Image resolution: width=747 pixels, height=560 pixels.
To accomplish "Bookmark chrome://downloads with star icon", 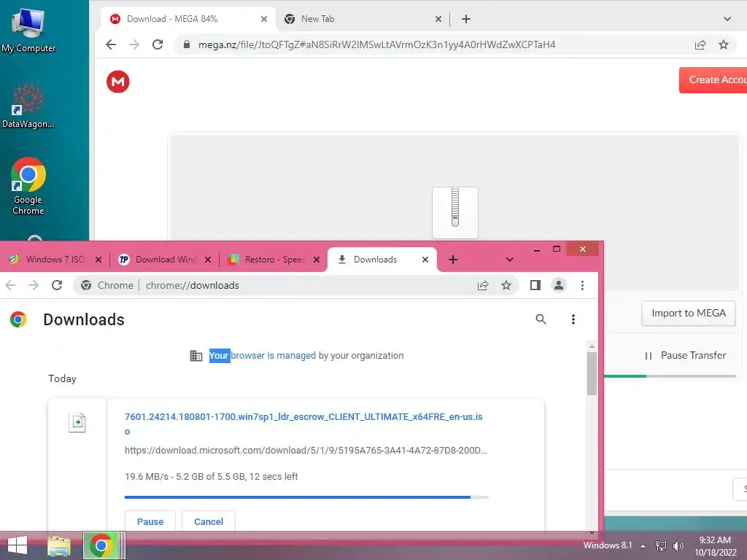I will coord(506,285).
